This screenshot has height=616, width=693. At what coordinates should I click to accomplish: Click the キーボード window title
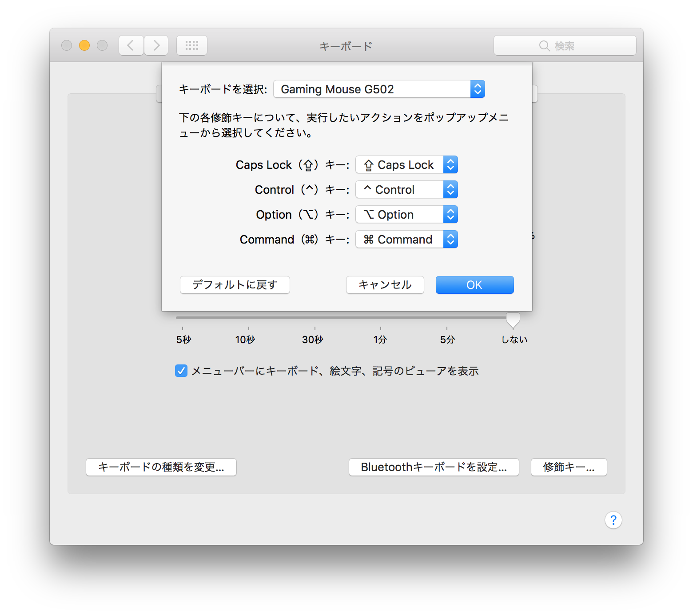click(x=346, y=46)
